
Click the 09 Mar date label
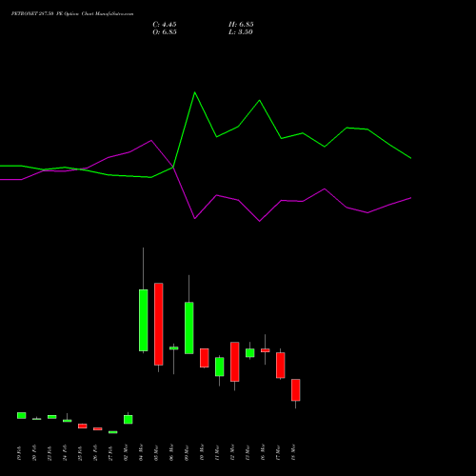187,452
